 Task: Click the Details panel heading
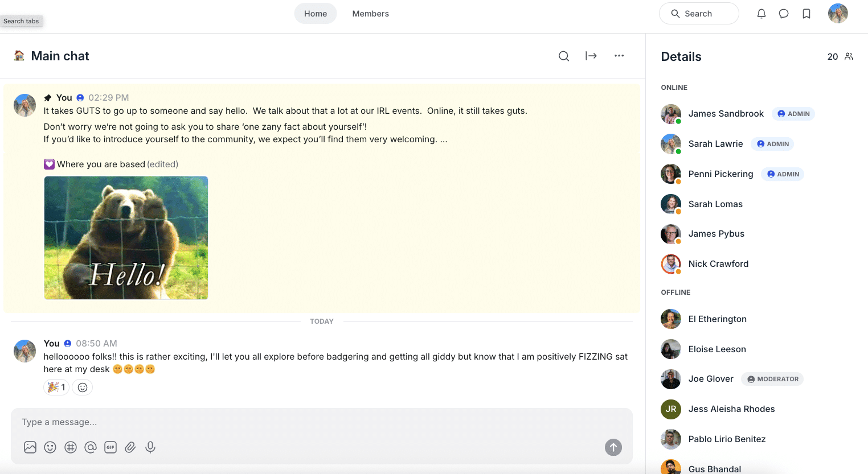(x=681, y=56)
